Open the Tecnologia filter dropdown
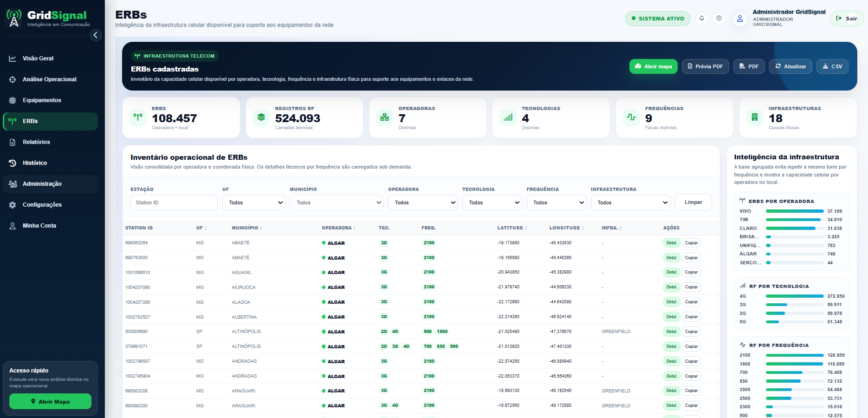 tap(492, 202)
